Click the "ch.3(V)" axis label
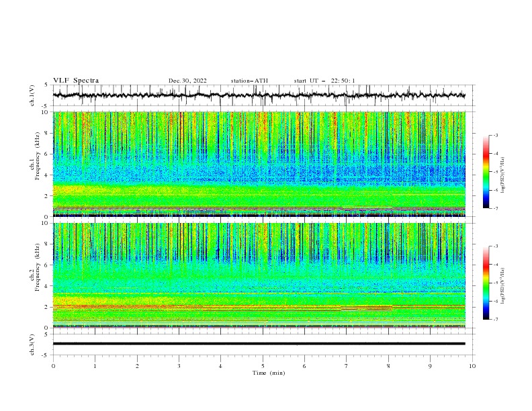Screen dimensions: 532x411 pos(32,345)
